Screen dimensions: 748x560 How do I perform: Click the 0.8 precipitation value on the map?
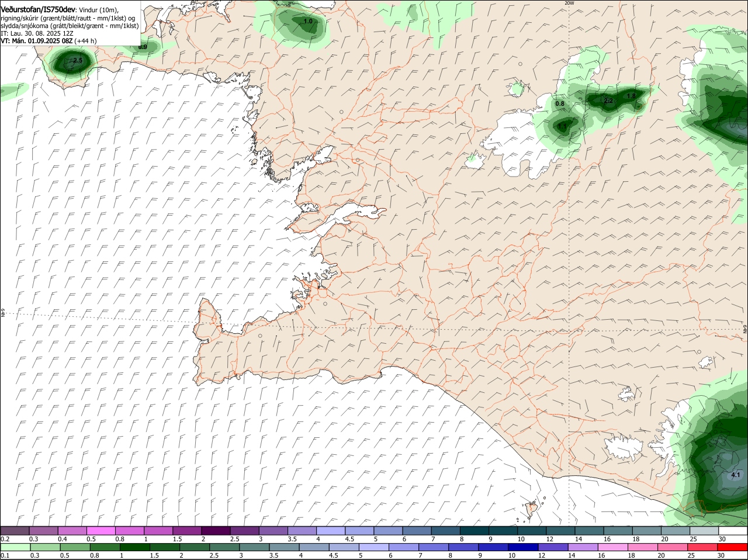pyautogui.click(x=560, y=103)
